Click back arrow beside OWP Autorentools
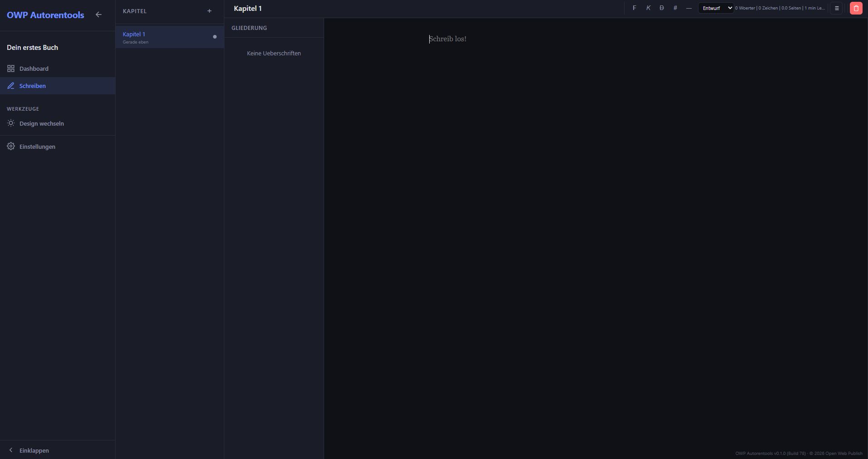The image size is (868, 459). pos(98,15)
